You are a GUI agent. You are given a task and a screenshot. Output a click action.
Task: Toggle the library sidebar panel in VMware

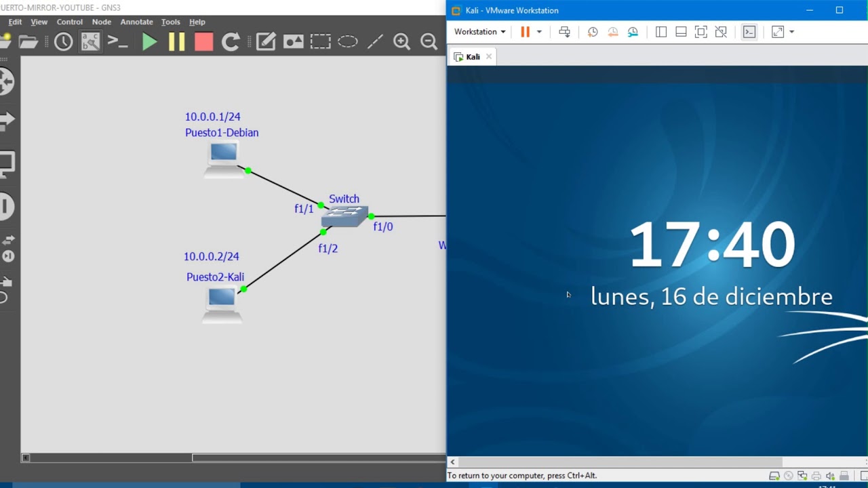coord(661,32)
